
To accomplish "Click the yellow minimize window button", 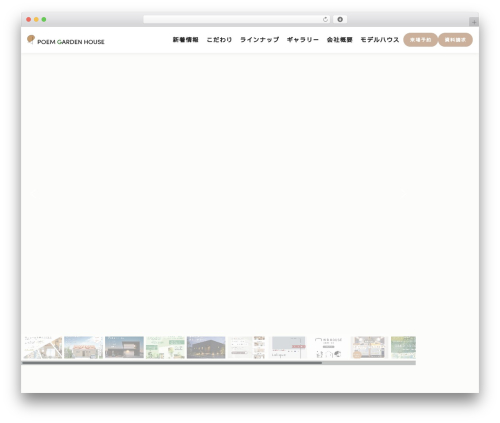I will point(36,19).
